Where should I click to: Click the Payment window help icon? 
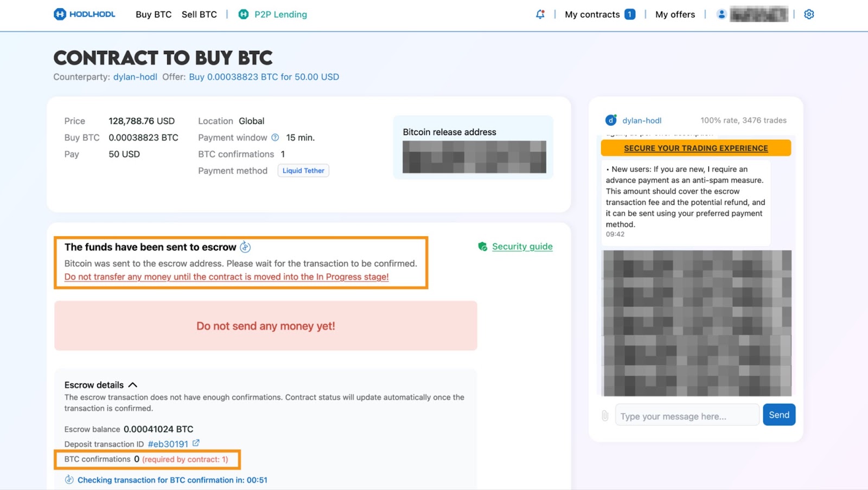[275, 138]
